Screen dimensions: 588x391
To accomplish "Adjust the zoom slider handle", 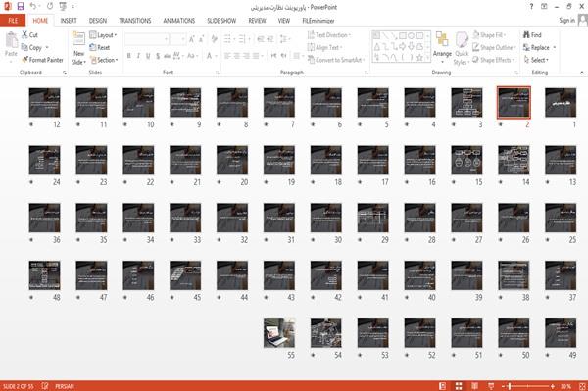I will coord(510,386).
